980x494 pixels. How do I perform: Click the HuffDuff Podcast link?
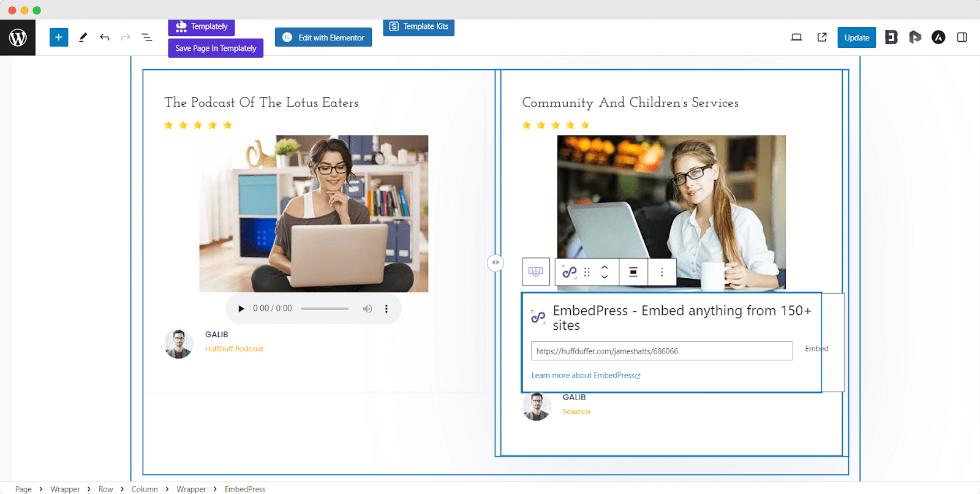pyautogui.click(x=234, y=349)
